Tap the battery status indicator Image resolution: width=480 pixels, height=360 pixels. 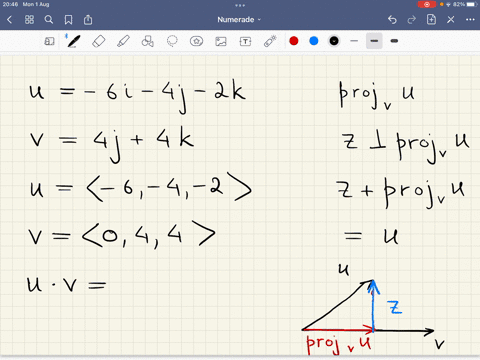tap(472, 4)
